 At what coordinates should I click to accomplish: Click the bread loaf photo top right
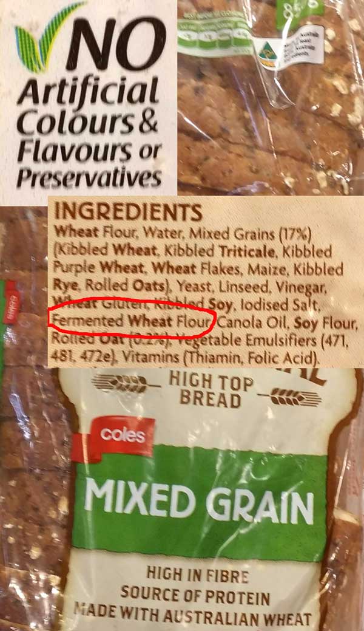pyautogui.click(x=271, y=97)
